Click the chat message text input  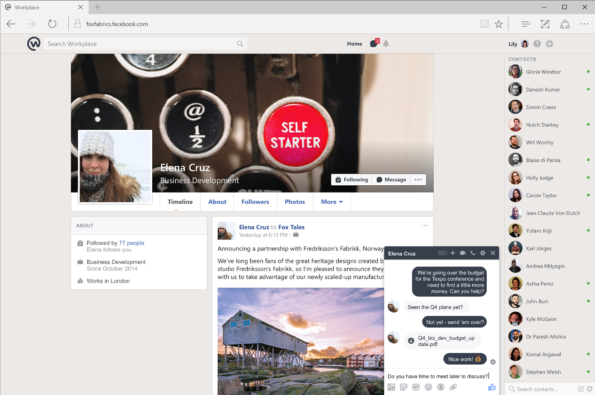click(x=438, y=376)
